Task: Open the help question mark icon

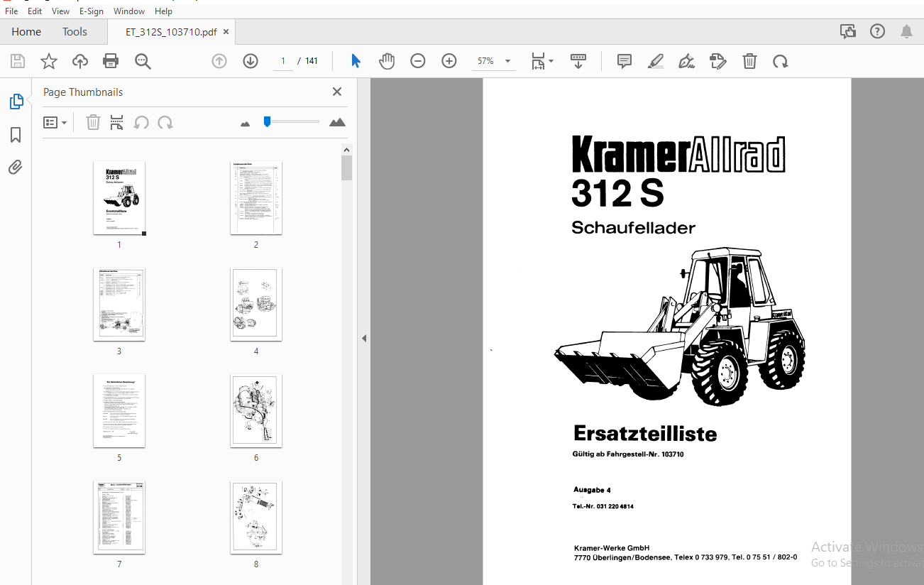Action: pos(877,31)
